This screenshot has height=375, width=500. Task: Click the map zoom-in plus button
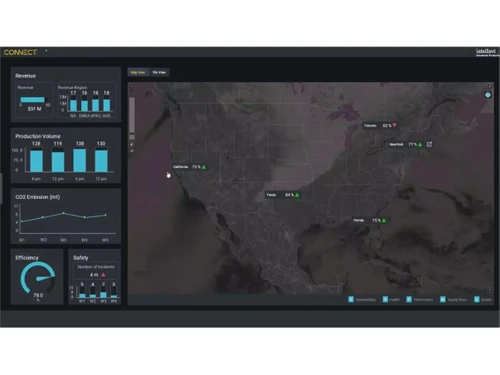[x=132, y=86]
